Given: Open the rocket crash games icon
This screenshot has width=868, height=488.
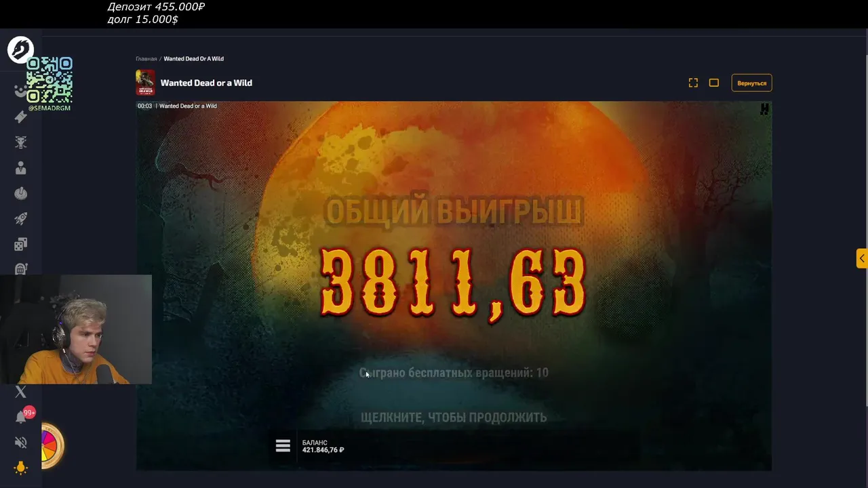Looking at the screenshot, I should coord(20,219).
